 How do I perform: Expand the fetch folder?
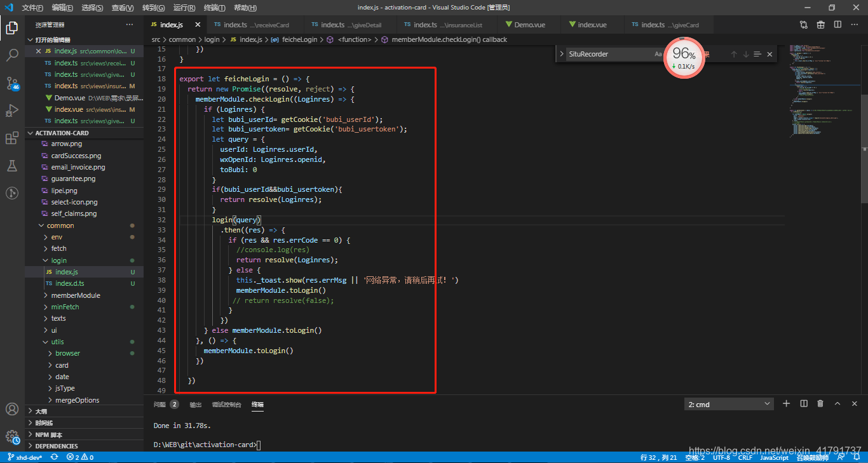[x=84, y=248]
